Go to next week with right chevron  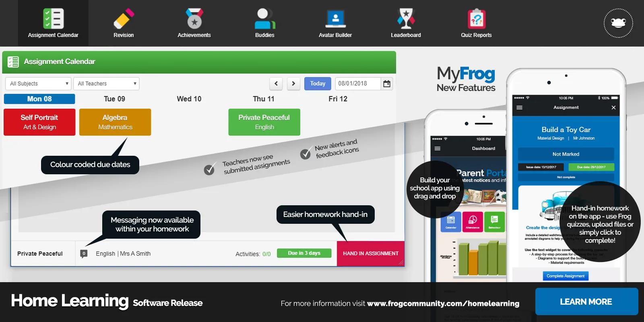pos(293,84)
